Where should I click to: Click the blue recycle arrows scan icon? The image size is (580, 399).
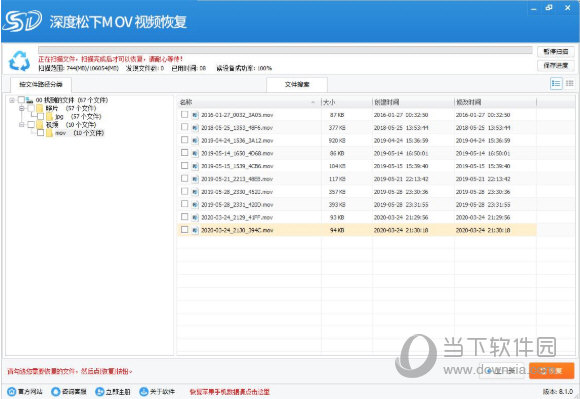(x=19, y=61)
